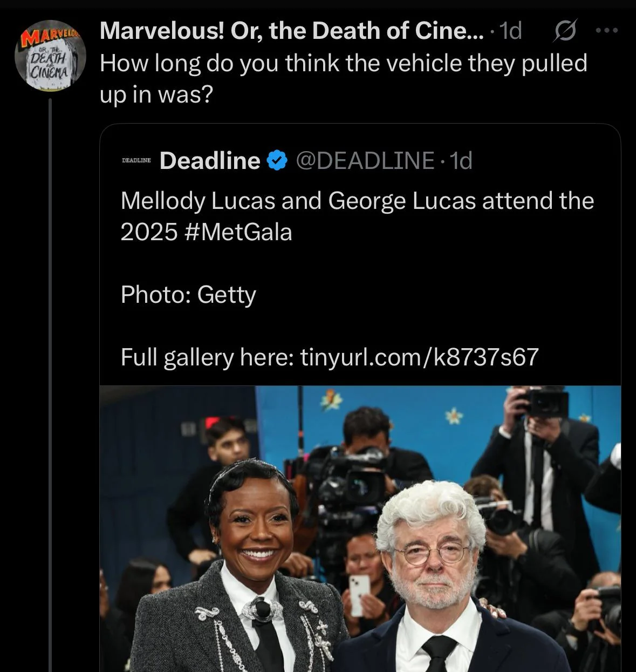The width and height of the screenshot is (636, 672).
Task: Click the Marvelous account display name
Action: pyautogui.click(x=291, y=31)
